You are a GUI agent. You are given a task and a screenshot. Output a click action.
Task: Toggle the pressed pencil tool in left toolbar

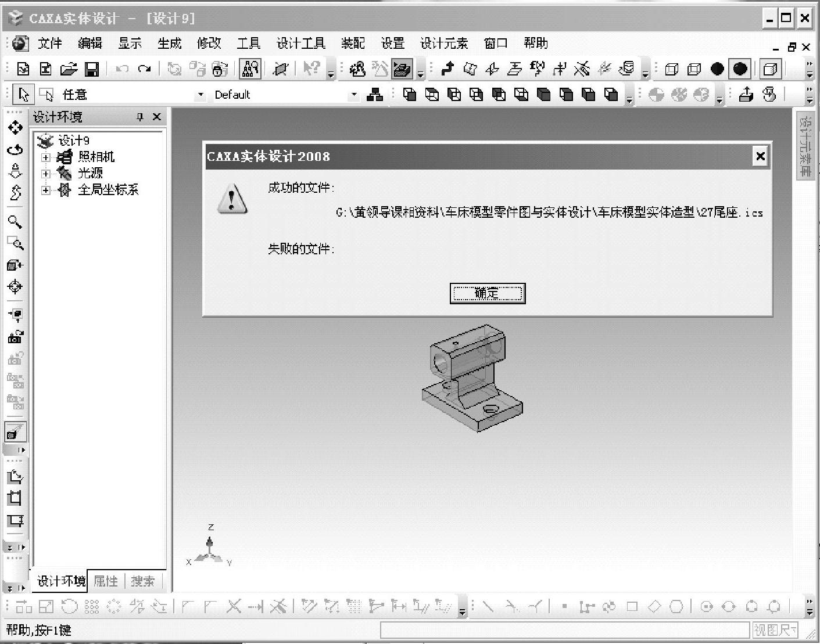tap(15, 431)
